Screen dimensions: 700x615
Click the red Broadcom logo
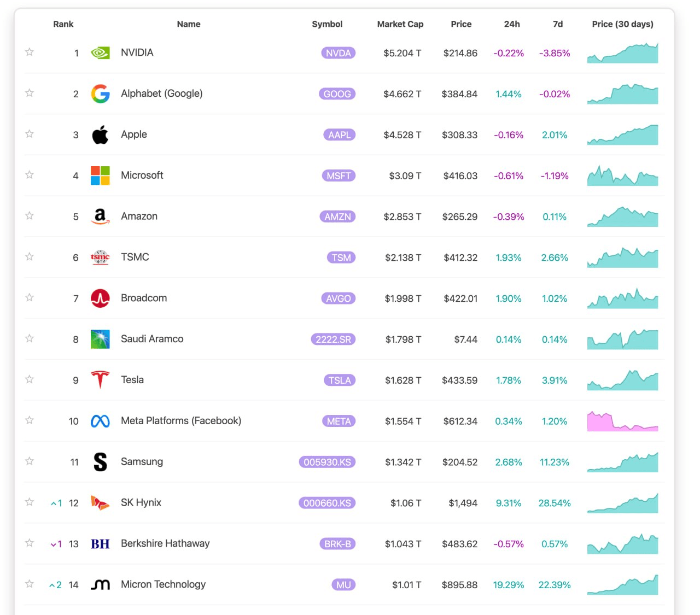pyautogui.click(x=100, y=298)
